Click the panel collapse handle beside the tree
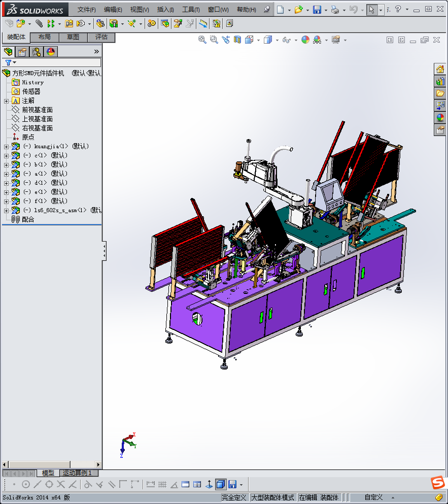The width and height of the screenshot is (448, 504). pyautogui.click(x=104, y=251)
